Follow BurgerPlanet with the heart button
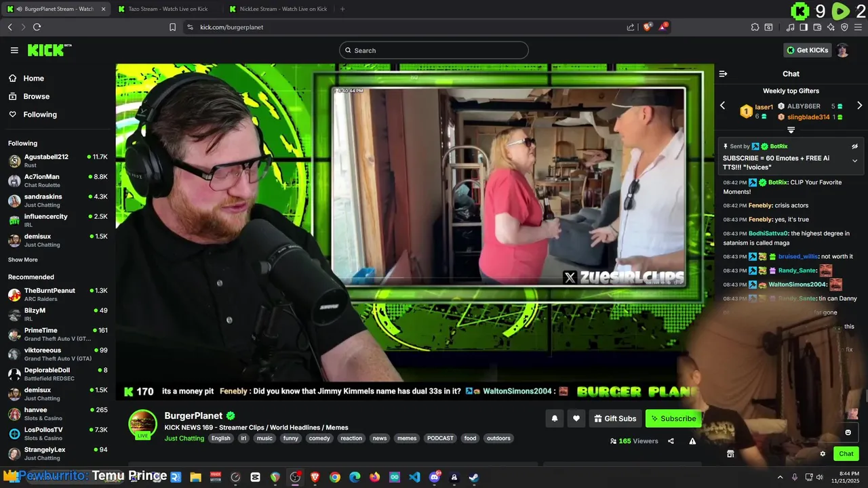This screenshot has height=488, width=868. coord(576,418)
